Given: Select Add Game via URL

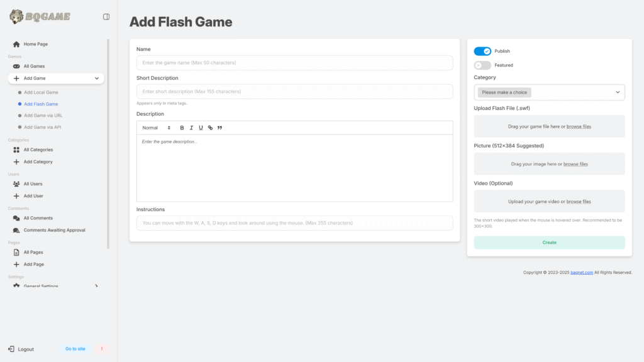Looking at the screenshot, I should (43, 116).
